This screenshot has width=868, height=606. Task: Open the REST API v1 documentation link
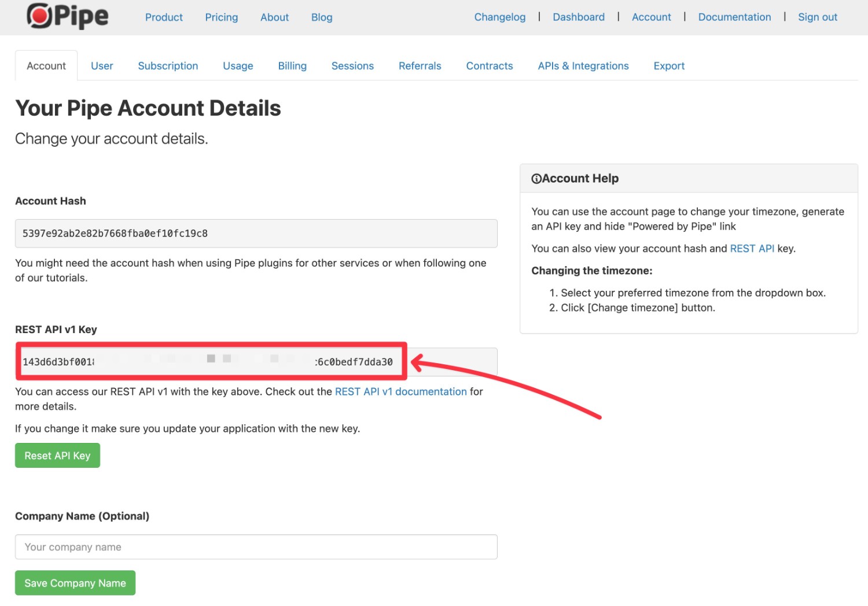pyautogui.click(x=401, y=392)
